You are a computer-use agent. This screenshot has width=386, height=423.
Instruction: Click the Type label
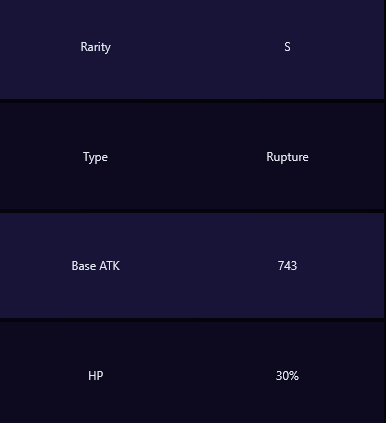coord(95,157)
